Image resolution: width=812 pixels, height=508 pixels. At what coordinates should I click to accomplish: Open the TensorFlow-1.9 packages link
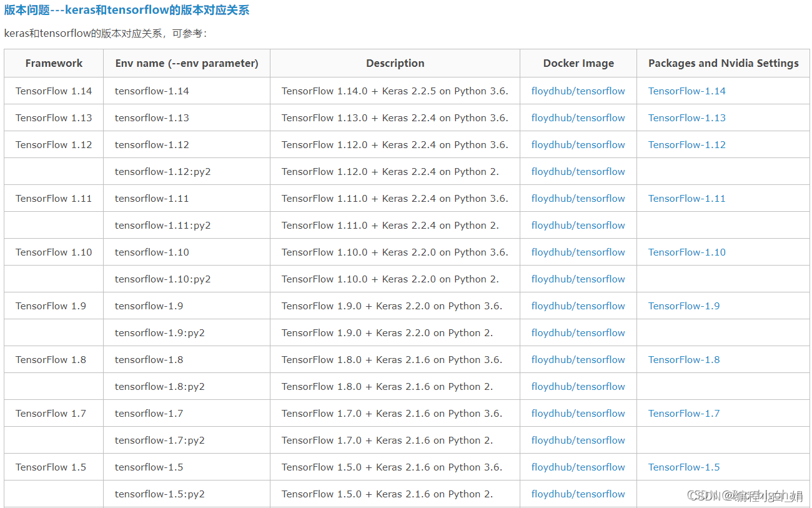[684, 306]
